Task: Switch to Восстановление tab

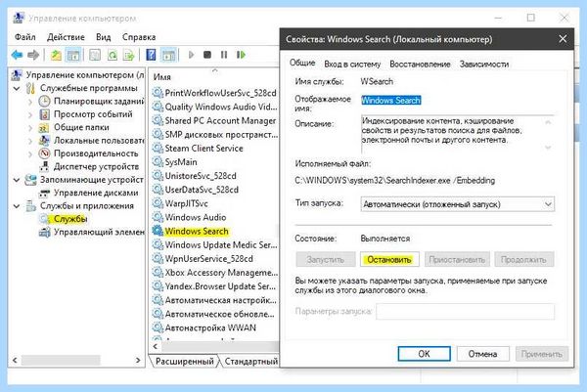Action: 420,64
